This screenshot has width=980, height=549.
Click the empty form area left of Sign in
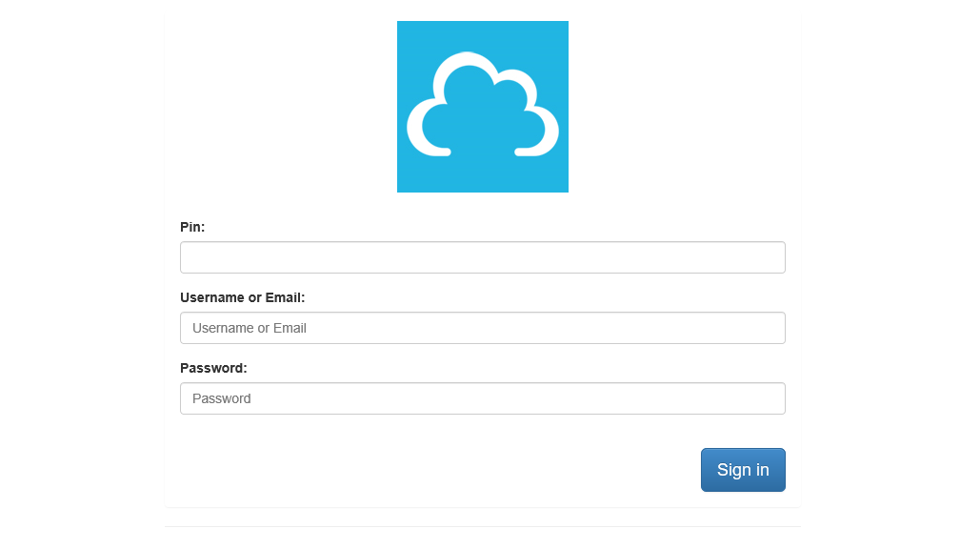point(429,470)
